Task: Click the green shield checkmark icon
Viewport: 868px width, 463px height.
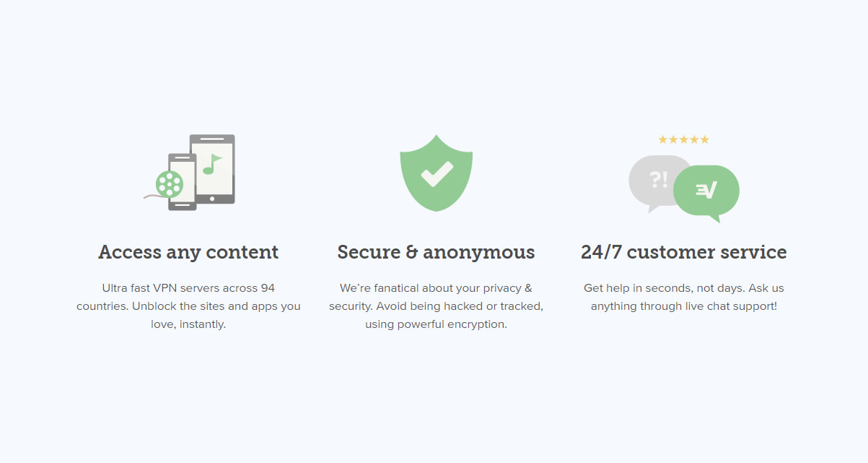Action: (x=436, y=173)
